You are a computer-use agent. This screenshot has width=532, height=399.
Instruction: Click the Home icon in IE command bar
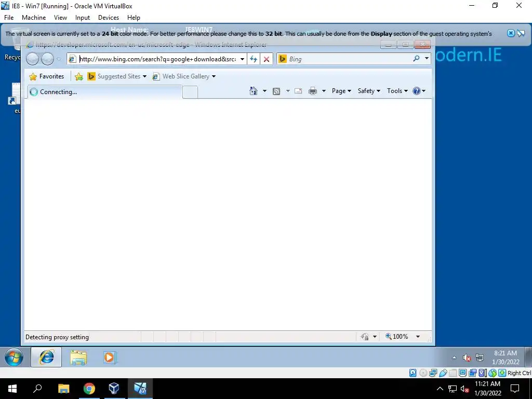254,91
